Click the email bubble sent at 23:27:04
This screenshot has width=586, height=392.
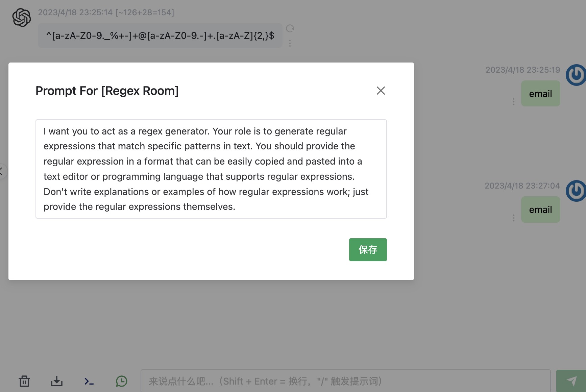(540, 210)
